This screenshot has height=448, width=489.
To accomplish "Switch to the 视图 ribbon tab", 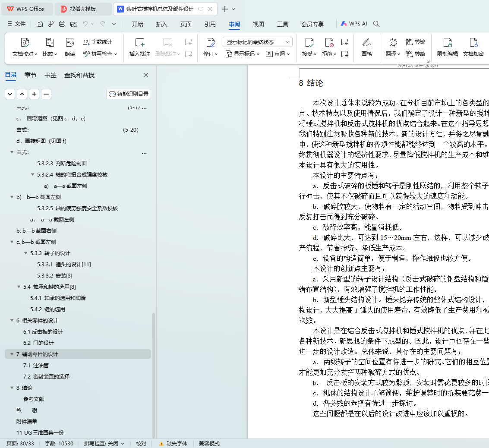I will [258, 24].
